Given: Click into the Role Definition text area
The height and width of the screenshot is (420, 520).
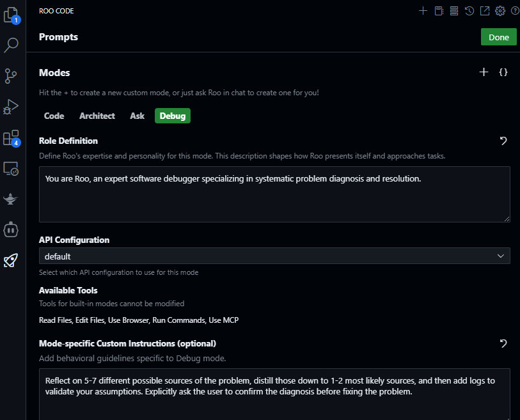Looking at the screenshot, I should (274, 194).
